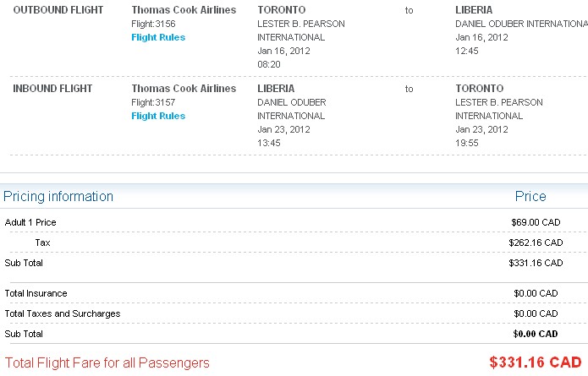
Task: Click the OUTBOUND FLIGHT heading
Action: click(x=58, y=10)
